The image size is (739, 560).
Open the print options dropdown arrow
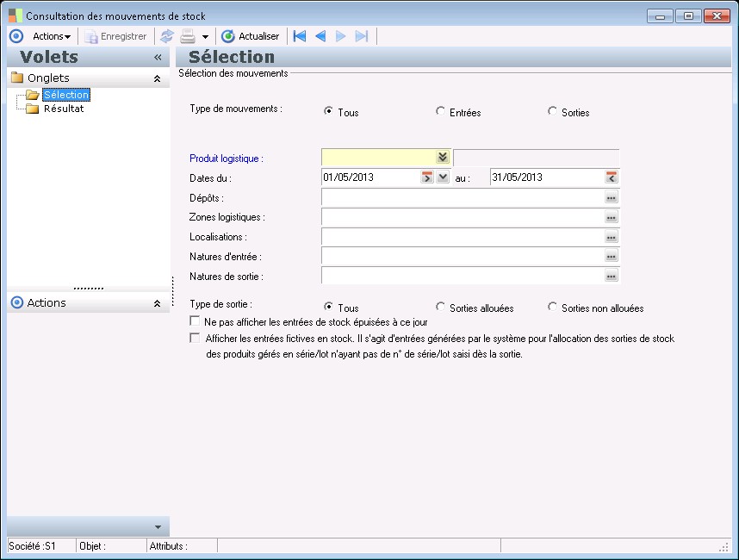pos(205,37)
